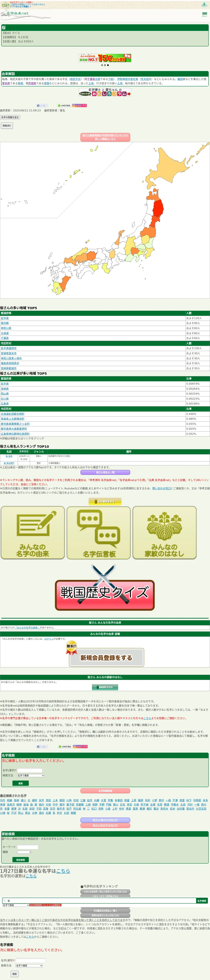Tap the app download icon at top
The height and width of the screenshot is (980, 210).
[204, 5]
